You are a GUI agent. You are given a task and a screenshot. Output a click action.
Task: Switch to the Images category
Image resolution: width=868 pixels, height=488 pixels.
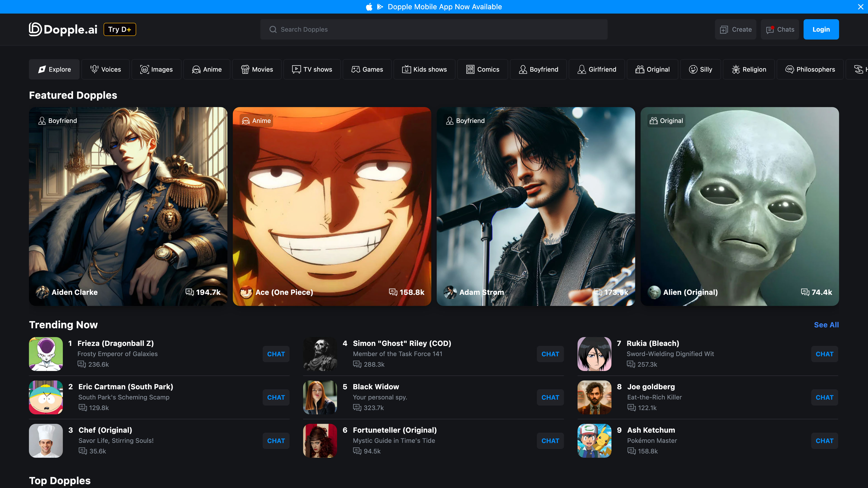pos(156,69)
